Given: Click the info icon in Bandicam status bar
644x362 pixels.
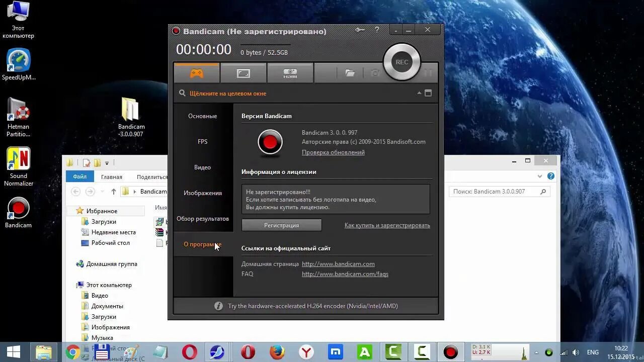Looking at the screenshot, I should [x=218, y=306].
